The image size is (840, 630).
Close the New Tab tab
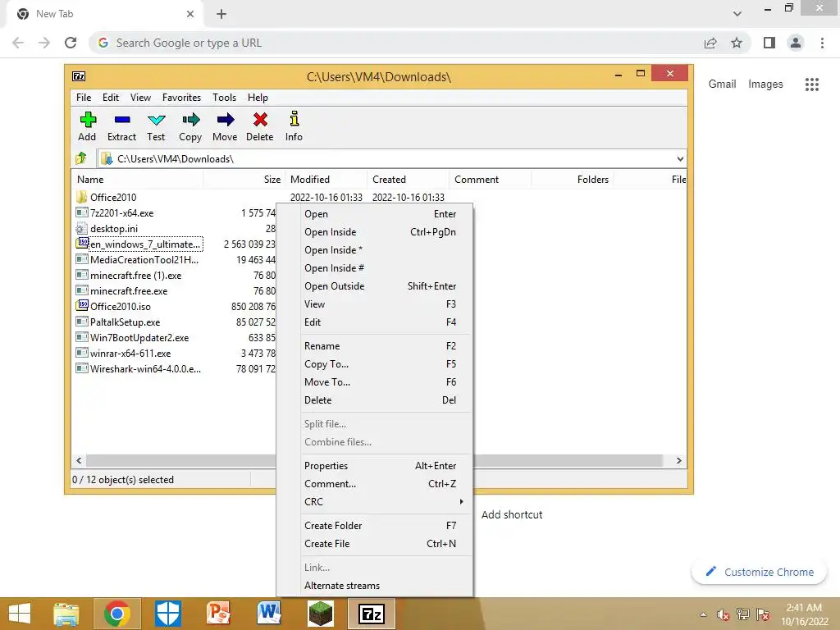[x=190, y=14]
